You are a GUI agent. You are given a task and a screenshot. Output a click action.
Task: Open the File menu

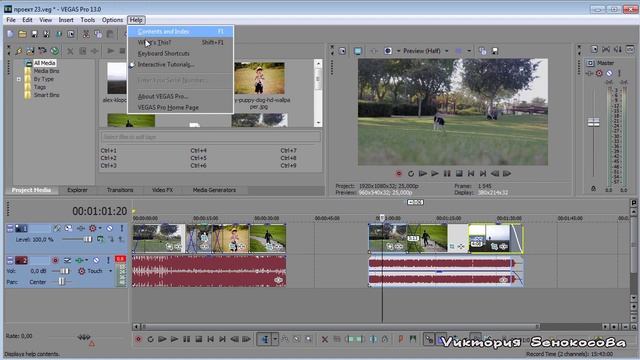(x=11, y=20)
